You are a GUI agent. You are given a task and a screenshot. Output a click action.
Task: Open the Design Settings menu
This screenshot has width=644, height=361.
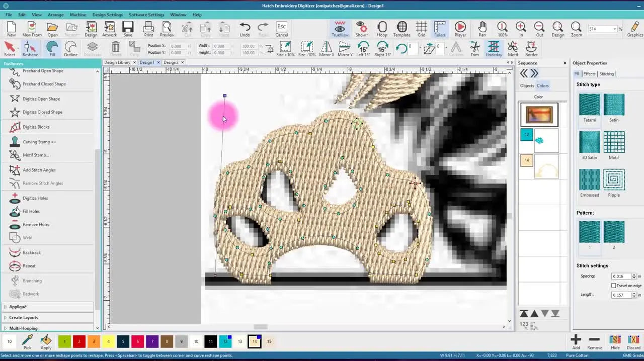(x=107, y=15)
